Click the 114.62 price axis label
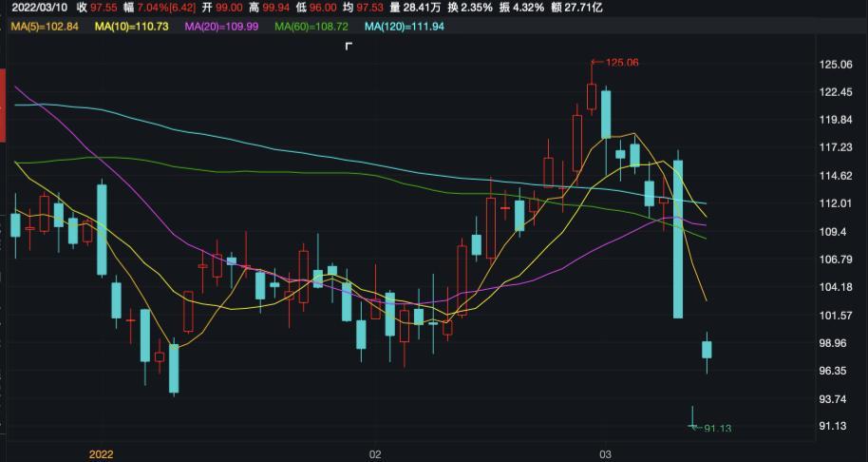Image resolution: width=868 pixels, height=462 pixels. 836,176
